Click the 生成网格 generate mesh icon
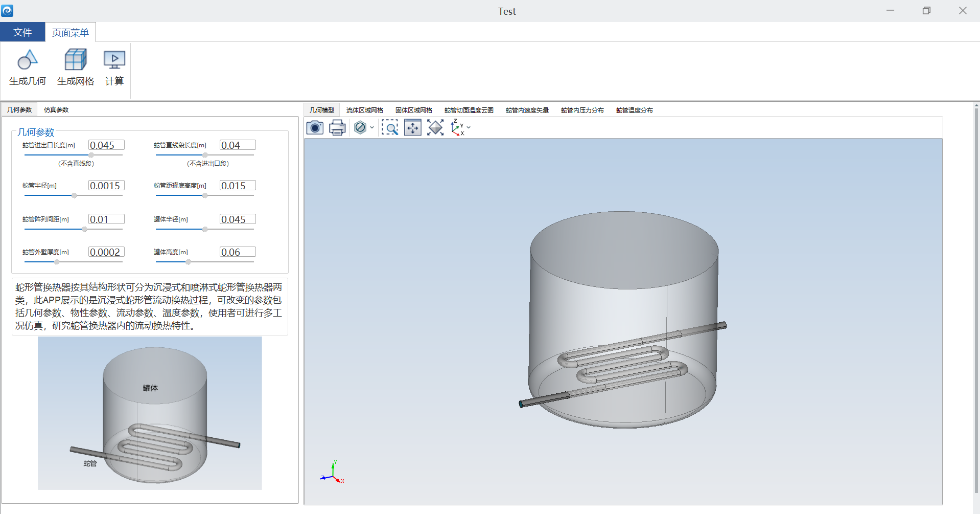 tap(76, 60)
